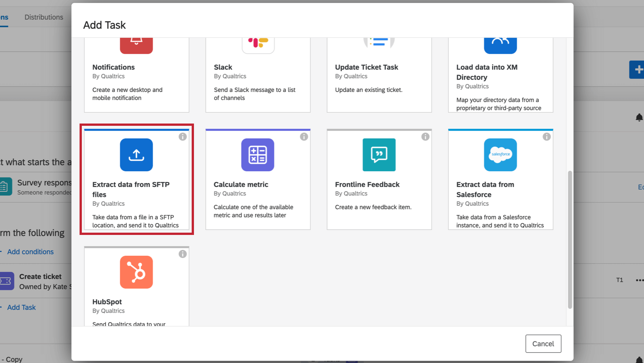Open the Survey response event icon behind dialog
The width and height of the screenshot is (644, 363).
tap(6, 186)
